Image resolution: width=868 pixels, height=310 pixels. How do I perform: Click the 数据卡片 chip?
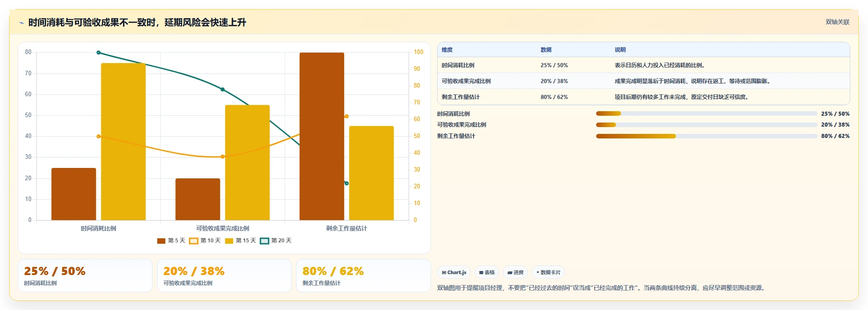click(548, 272)
